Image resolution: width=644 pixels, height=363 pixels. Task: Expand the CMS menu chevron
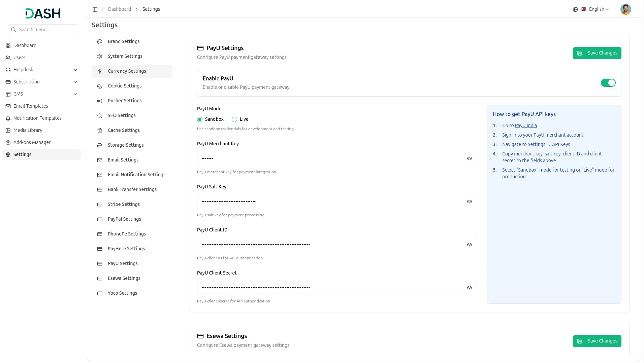75,94
